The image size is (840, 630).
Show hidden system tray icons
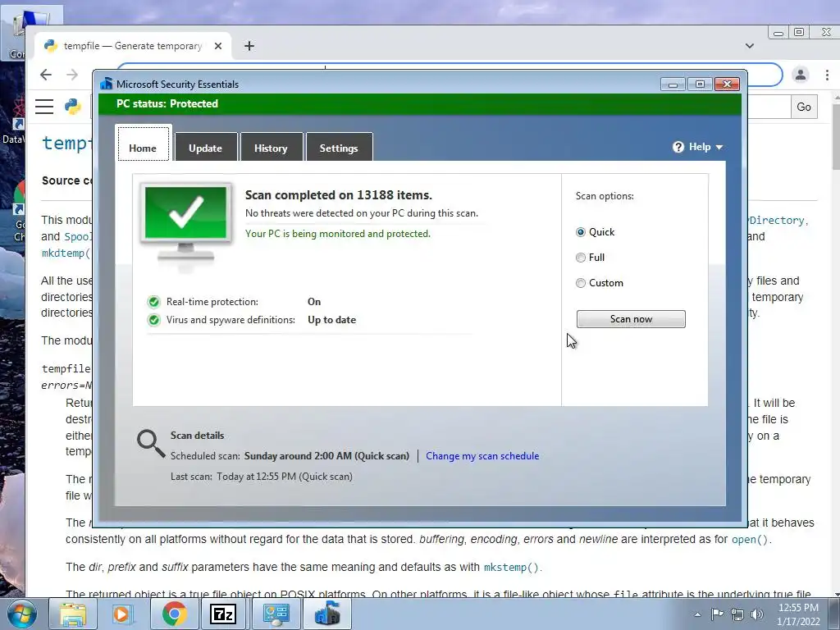tap(697, 614)
